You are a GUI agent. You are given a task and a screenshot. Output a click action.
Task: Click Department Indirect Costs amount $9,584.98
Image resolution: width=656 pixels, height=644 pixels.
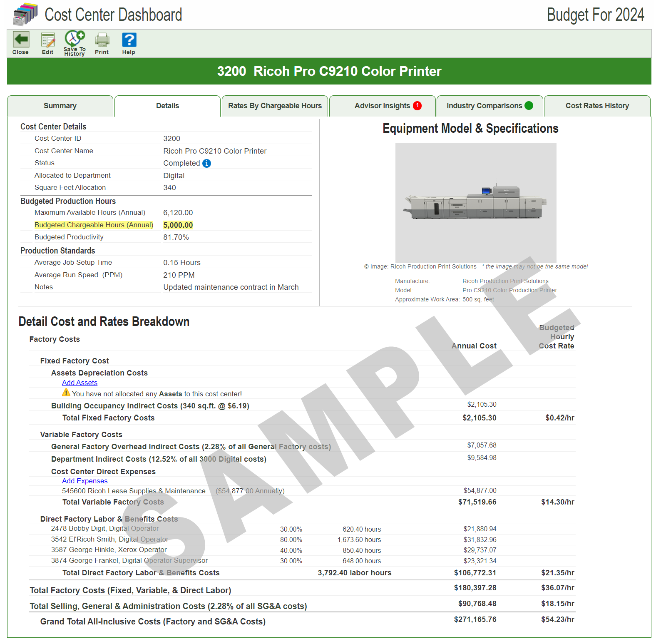[482, 458]
